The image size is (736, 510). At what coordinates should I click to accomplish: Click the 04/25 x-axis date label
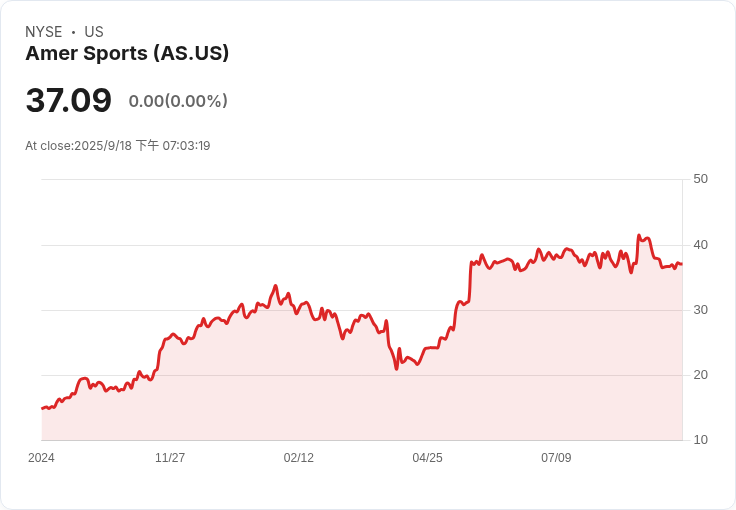point(427,458)
